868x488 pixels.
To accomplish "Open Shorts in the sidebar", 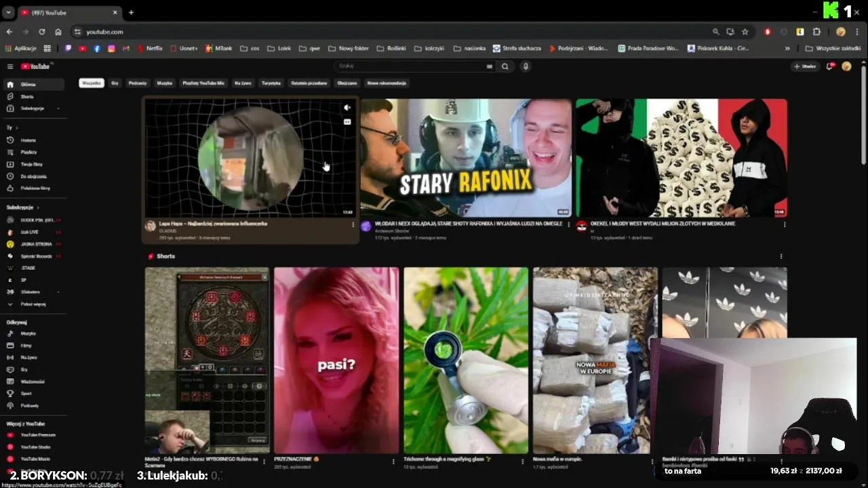I will 34,96.
